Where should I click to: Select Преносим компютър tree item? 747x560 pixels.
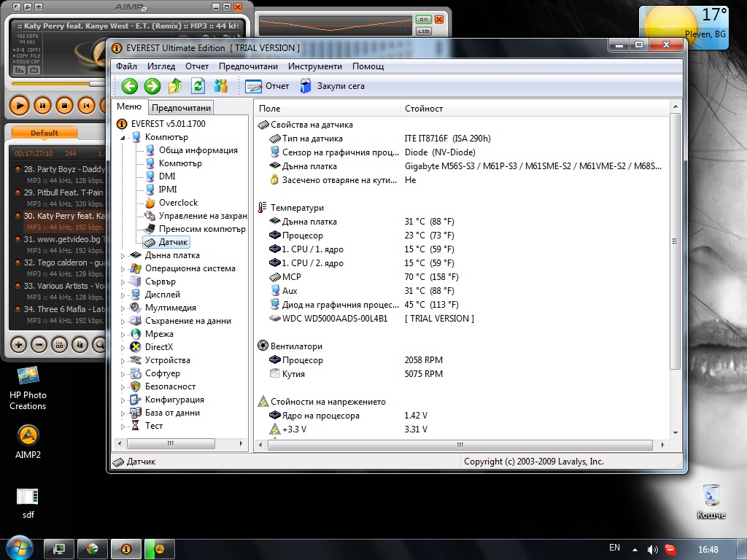coord(202,229)
